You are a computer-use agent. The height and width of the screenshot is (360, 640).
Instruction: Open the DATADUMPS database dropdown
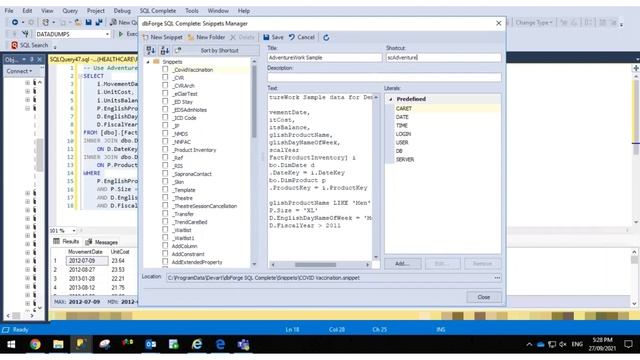click(107, 34)
